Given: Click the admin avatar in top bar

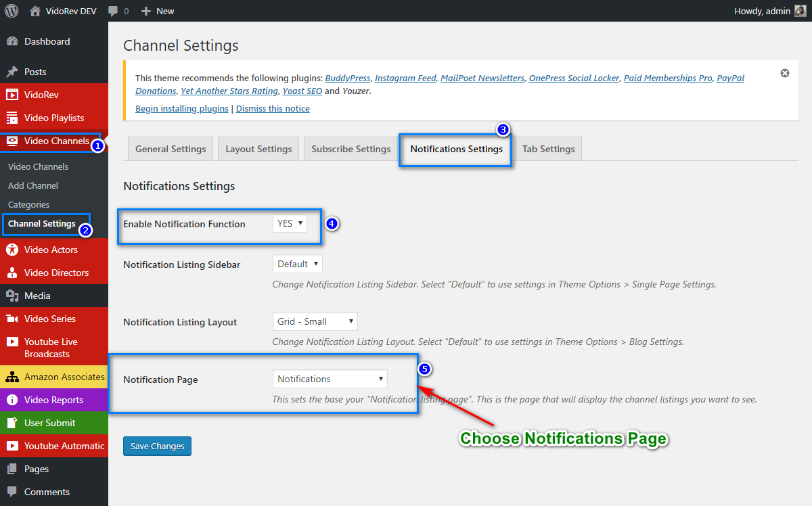Looking at the screenshot, I should (x=800, y=11).
